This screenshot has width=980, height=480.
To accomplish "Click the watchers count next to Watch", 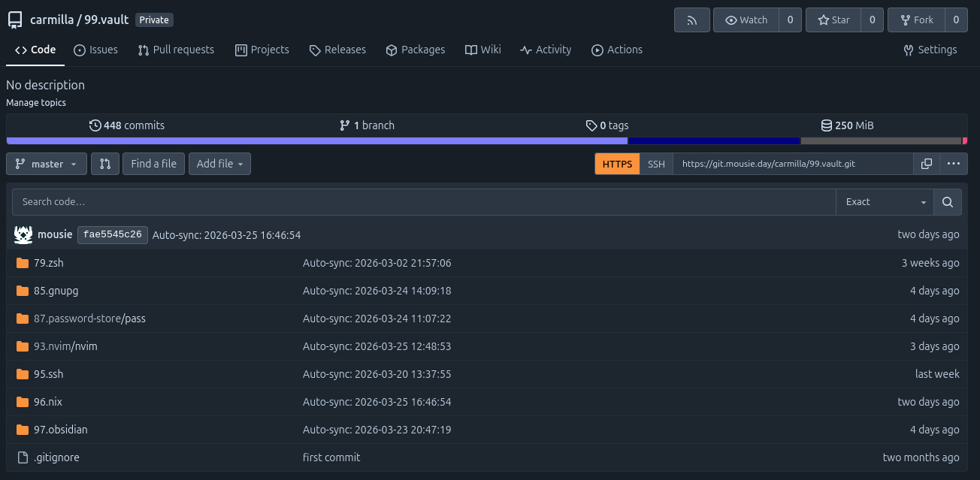I will [x=790, y=20].
